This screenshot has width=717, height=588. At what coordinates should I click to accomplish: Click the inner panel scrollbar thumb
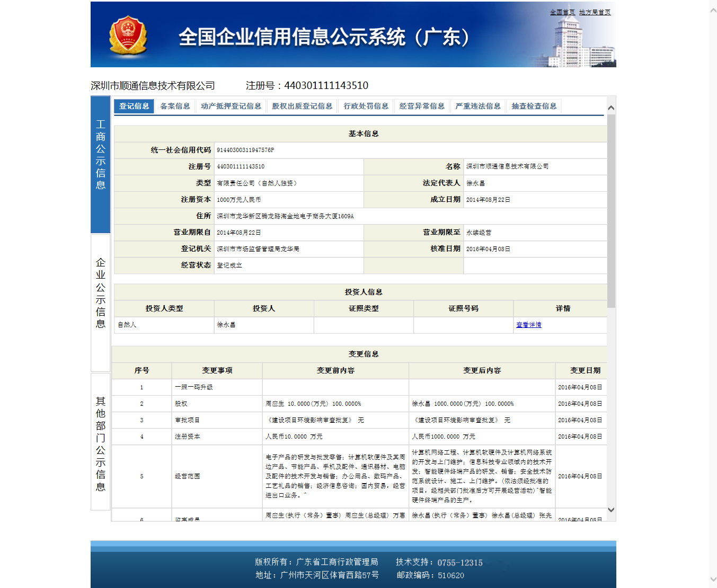tap(611, 212)
